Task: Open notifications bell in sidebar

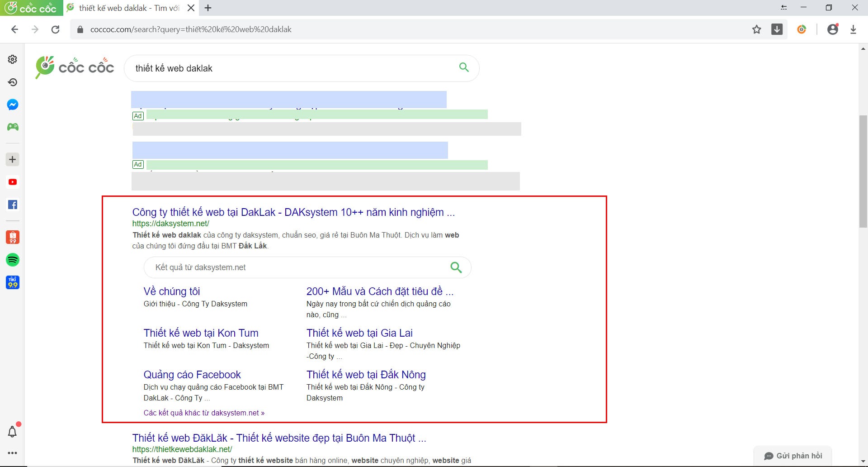Action: point(13,431)
